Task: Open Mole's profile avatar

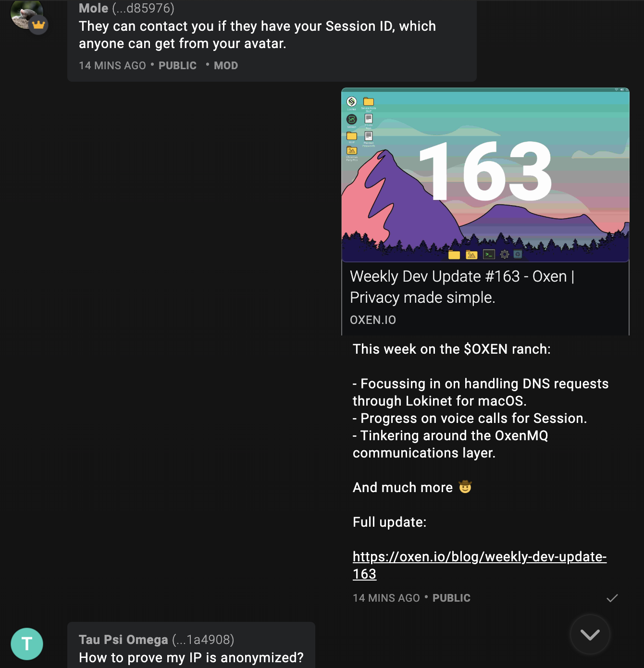Action: click(26, 13)
